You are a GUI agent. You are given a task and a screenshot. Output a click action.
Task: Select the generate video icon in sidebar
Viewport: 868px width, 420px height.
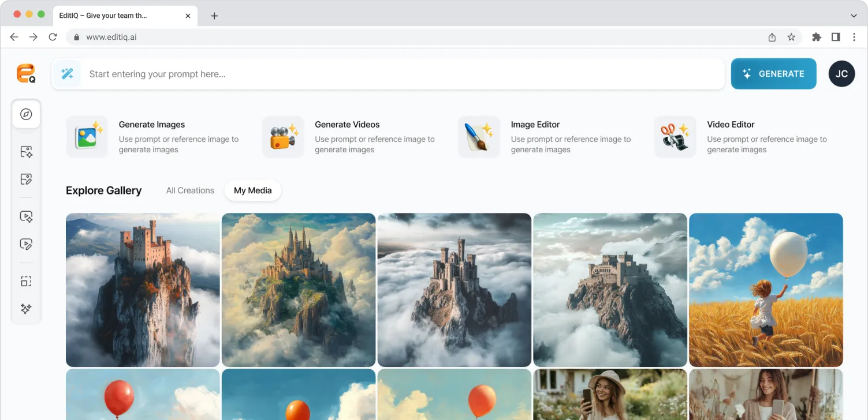coord(26,216)
